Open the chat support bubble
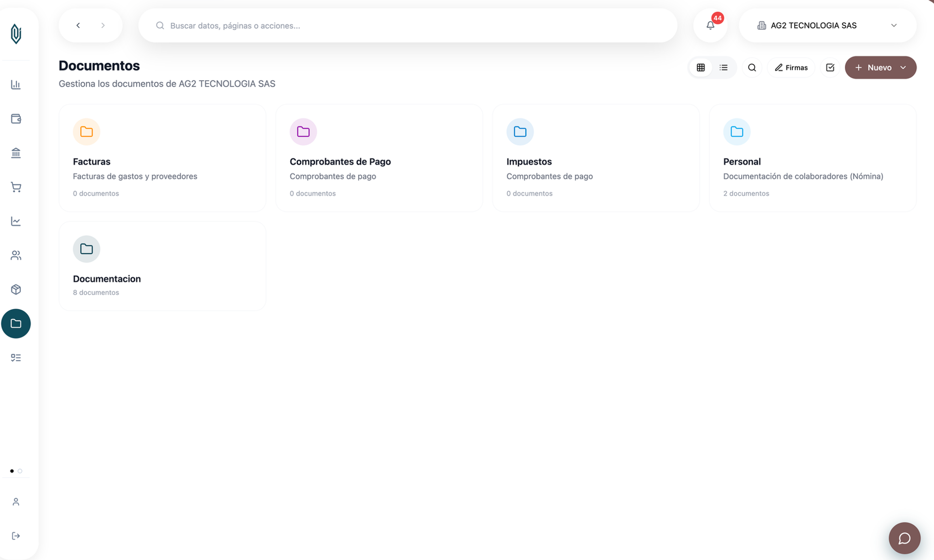Screen dimensions: 934x560 click(904, 538)
